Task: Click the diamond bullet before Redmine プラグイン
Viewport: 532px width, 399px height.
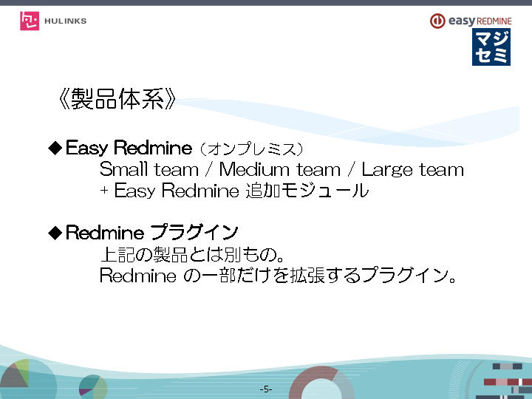Action: point(55,233)
